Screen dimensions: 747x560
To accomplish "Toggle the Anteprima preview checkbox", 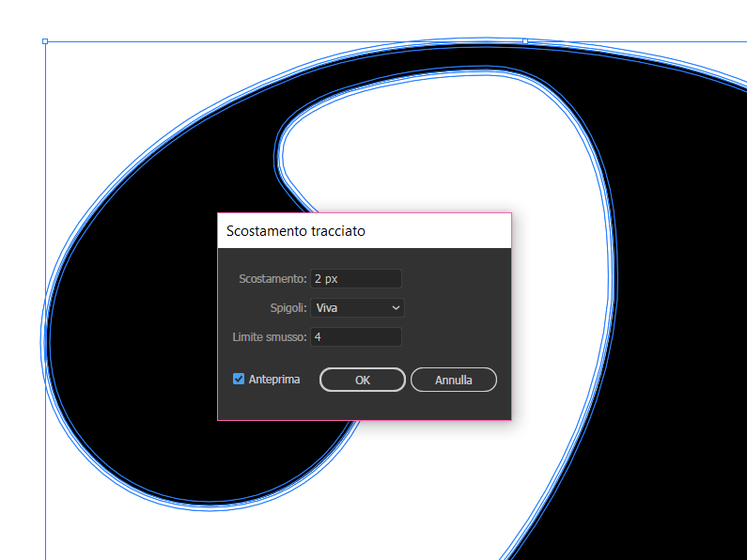I will [239, 379].
